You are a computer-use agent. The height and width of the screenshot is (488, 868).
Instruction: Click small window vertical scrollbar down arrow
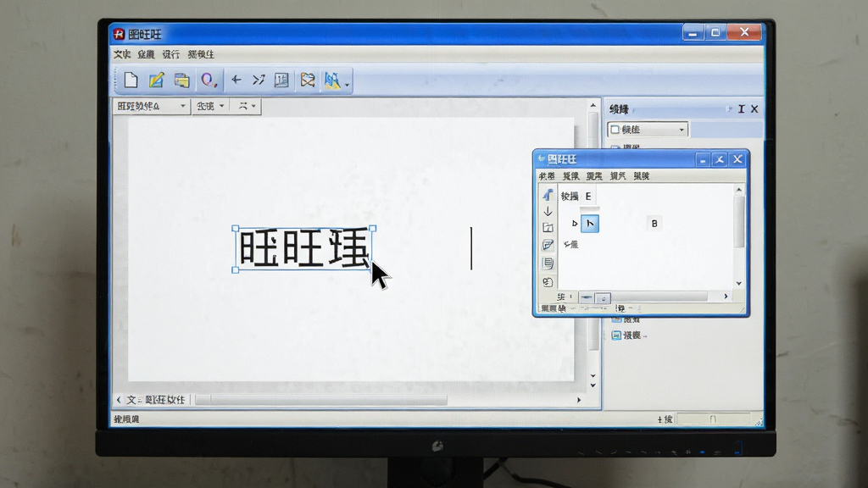[x=739, y=283]
